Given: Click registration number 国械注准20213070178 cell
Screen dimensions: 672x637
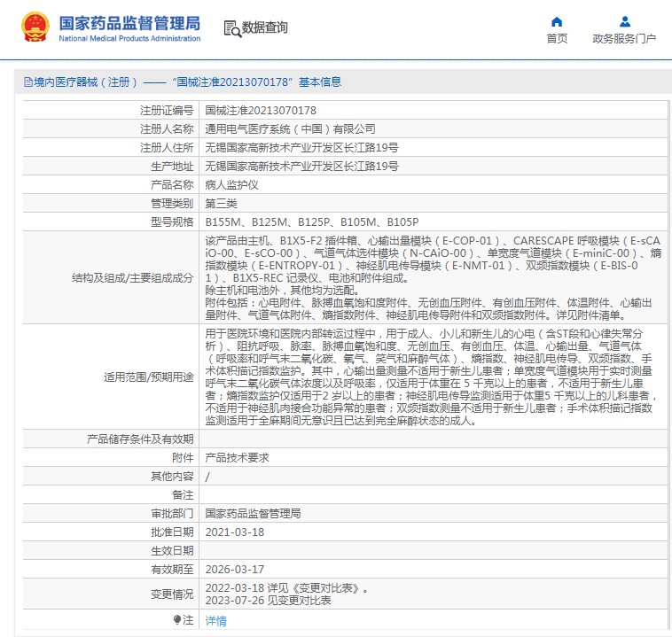Looking at the screenshot, I should tap(261, 111).
